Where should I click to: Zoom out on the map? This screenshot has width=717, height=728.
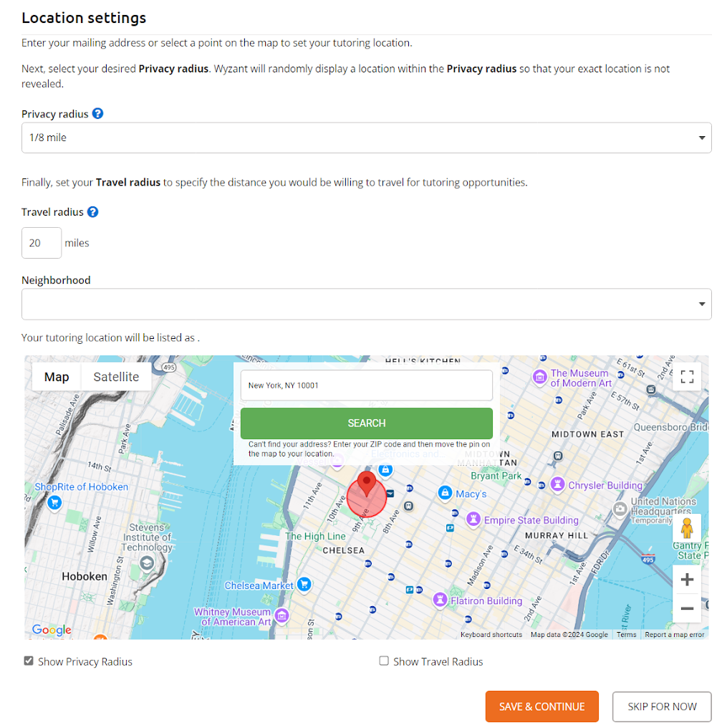pos(687,608)
